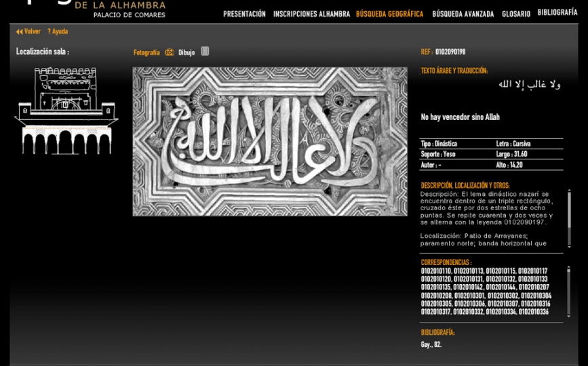The image size is (588, 366).
Task: Click the 'Letra : Cursiva' field
Action: tap(513, 144)
